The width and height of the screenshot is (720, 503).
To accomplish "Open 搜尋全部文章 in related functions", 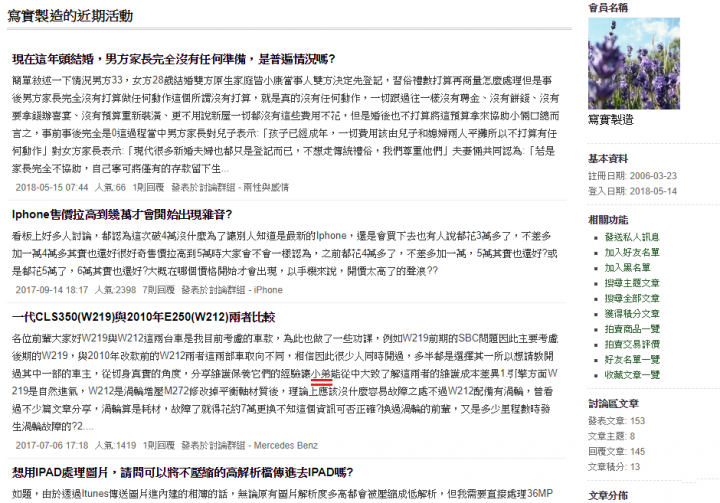I will pos(632,299).
